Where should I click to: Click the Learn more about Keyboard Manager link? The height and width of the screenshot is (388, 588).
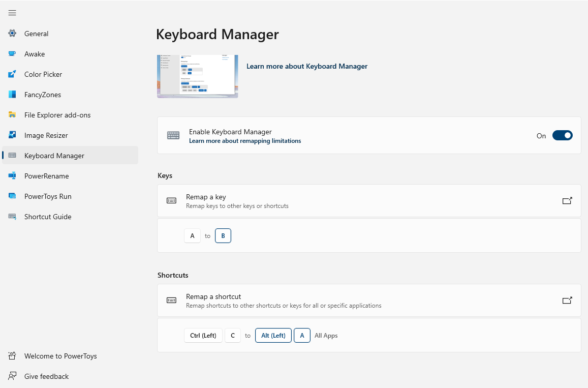point(307,66)
